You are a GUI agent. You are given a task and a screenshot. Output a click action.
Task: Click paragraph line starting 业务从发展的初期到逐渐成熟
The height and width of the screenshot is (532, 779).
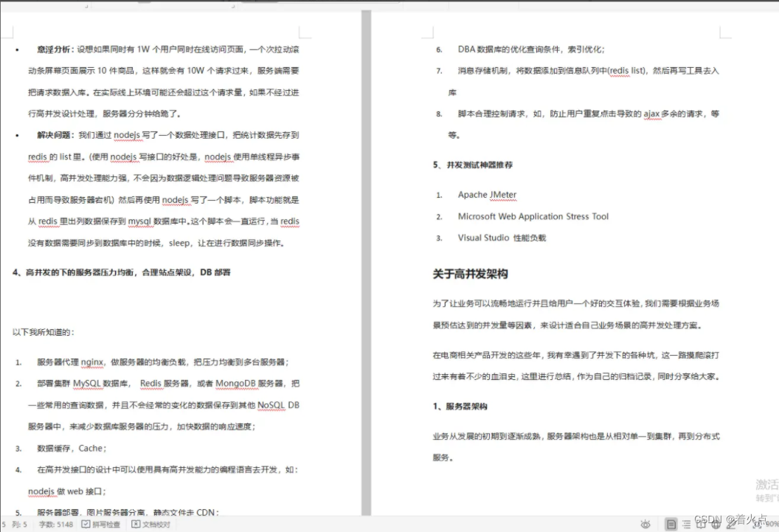pos(576,436)
